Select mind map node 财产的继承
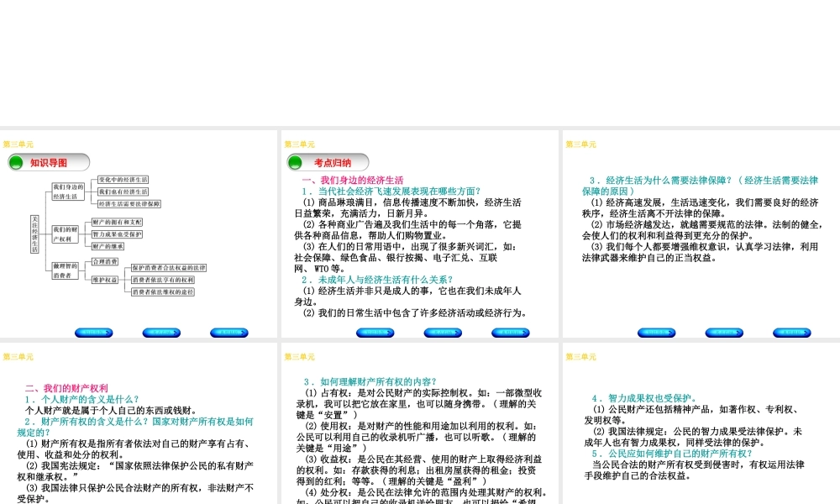 pyautogui.click(x=108, y=246)
